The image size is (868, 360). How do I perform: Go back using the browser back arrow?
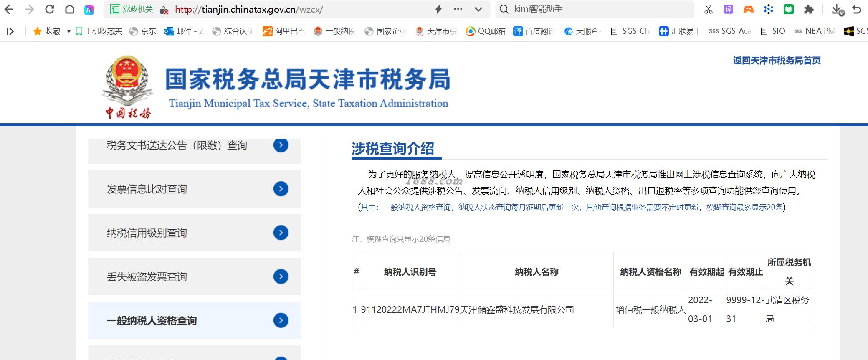(9, 9)
